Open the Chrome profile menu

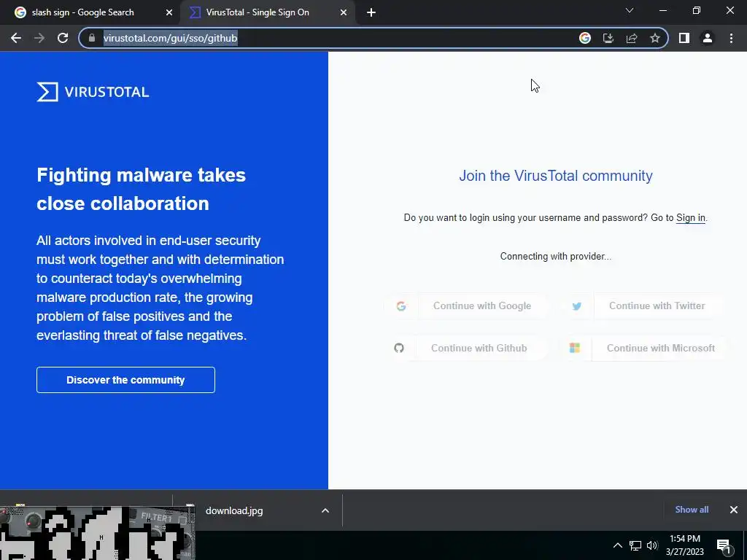coord(708,38)
